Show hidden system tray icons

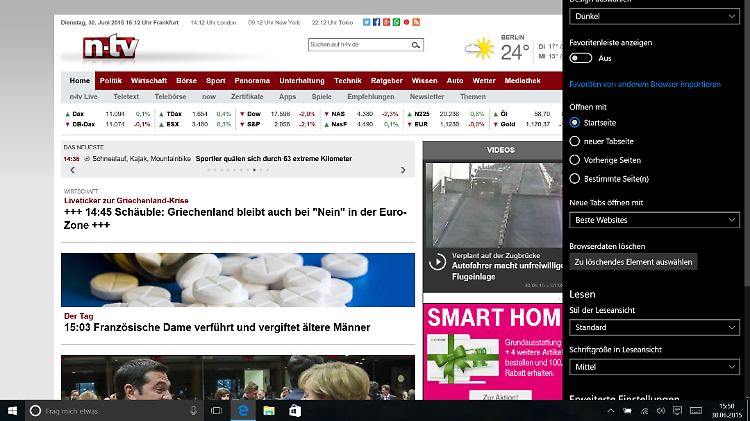[611, 410]
